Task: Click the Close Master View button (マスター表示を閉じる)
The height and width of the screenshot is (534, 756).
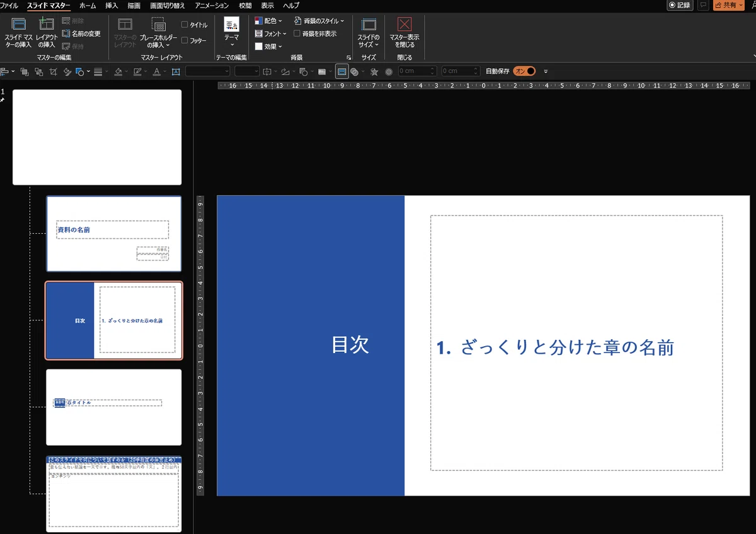Action: click(x=404, y=32)
